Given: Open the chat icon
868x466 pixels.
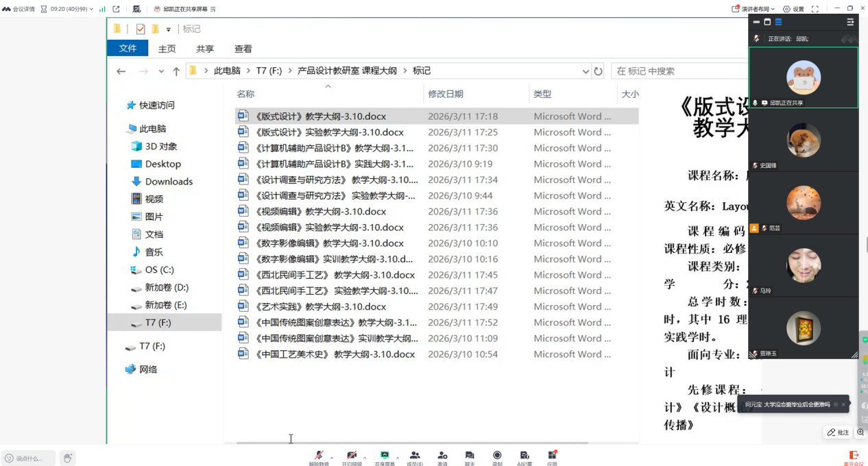Looking at the screenshot, I should [x=470, y=456].
